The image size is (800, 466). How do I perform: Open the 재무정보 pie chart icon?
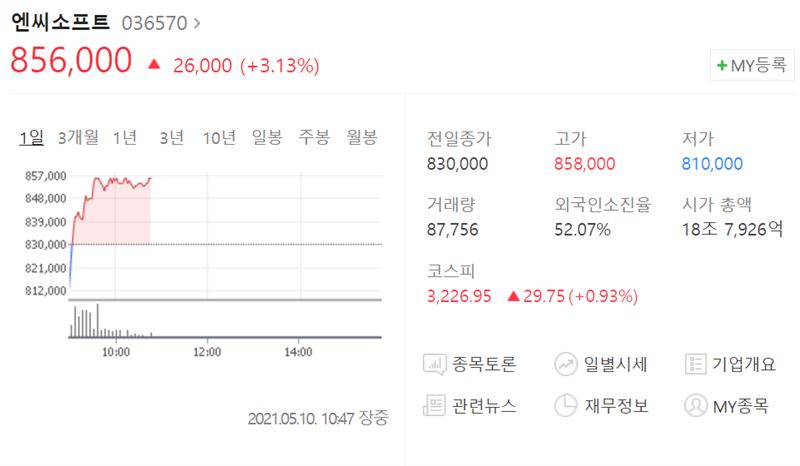click(x=566, y=406)
